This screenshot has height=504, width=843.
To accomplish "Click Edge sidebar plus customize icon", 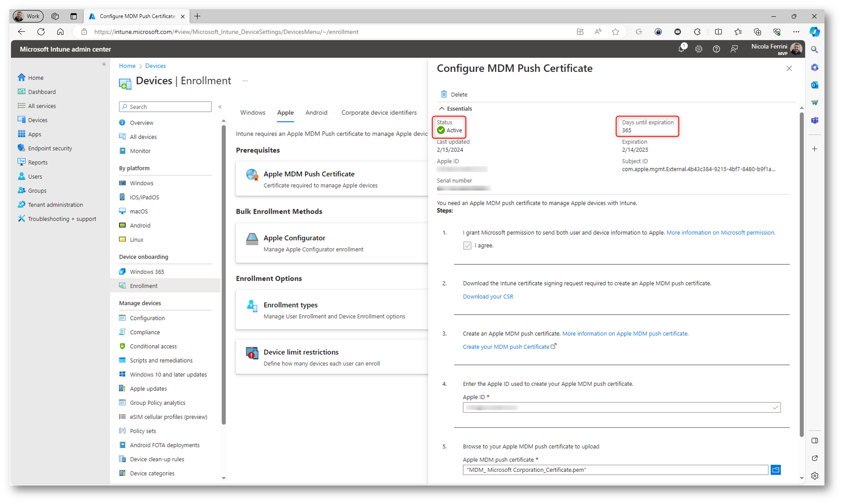I will [x=815, y=149].
